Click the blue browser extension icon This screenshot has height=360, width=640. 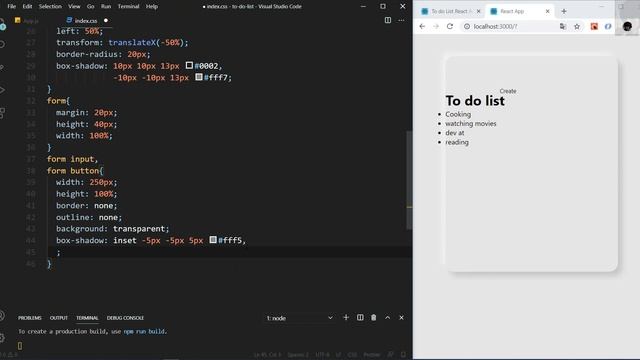(608, 27)
